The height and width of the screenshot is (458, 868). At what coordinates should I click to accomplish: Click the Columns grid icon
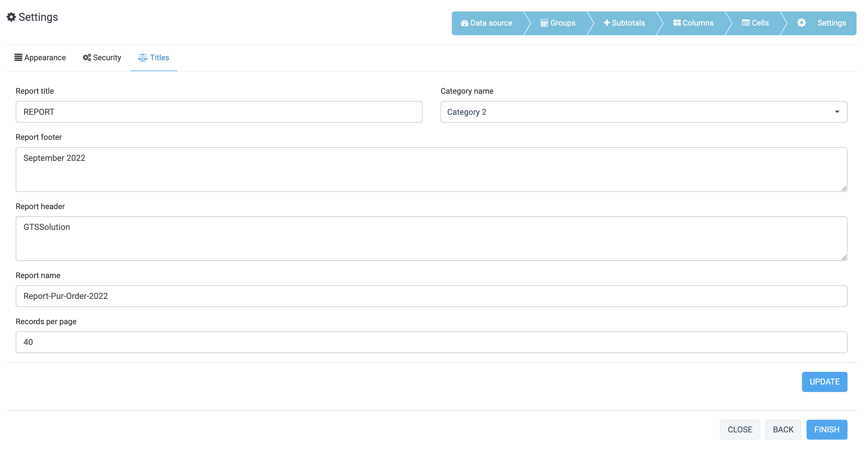click(x=677, y=23)
